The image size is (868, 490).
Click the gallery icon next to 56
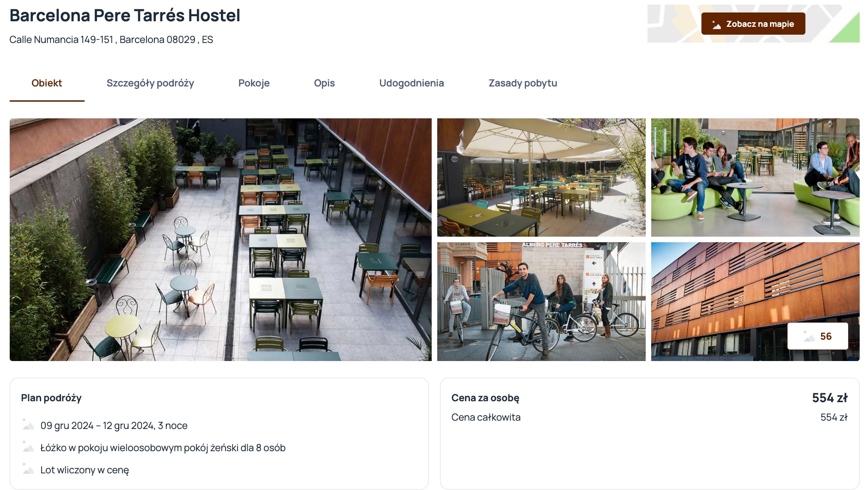[x=809, y=336]
